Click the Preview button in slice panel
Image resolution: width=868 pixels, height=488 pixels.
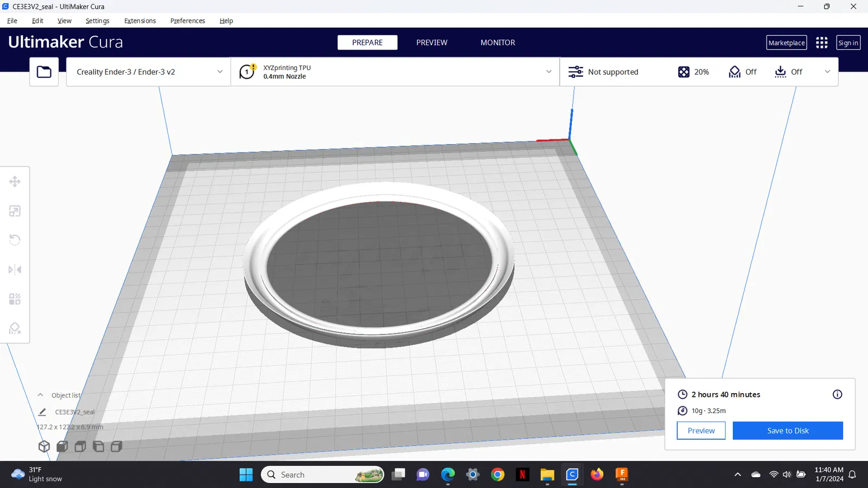(701, 431)
